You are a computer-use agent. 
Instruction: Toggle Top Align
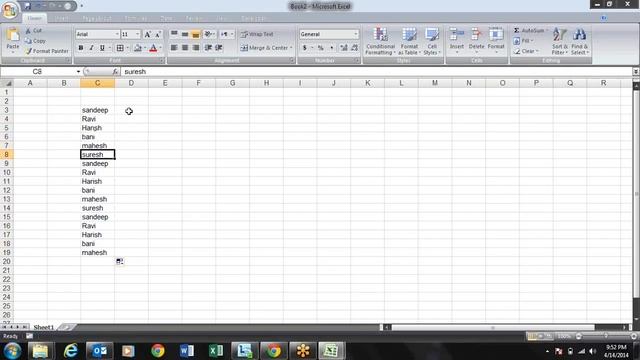point(174,34)
